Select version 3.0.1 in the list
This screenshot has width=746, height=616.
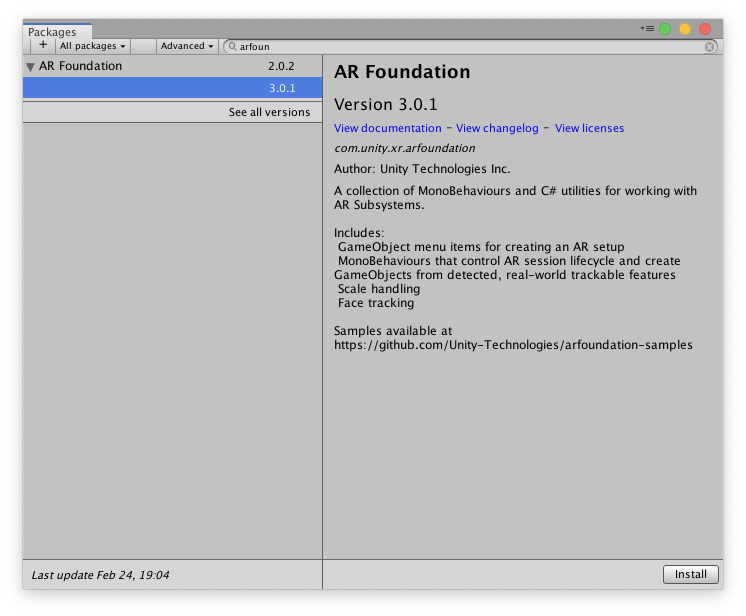(x=172, y=88)
